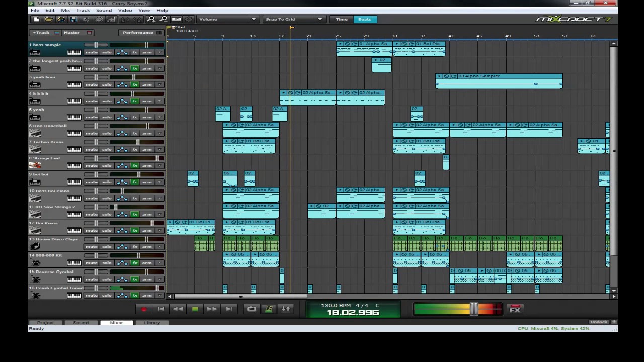The width and height of the screenshot is (644, 362).
Task: Switch to the Library tab
Action: (x=152, y=323)
